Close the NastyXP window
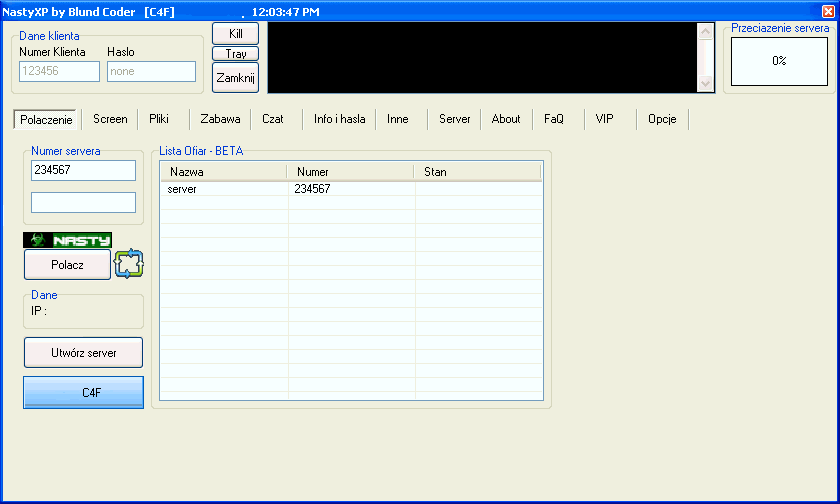 click(827, 11)
